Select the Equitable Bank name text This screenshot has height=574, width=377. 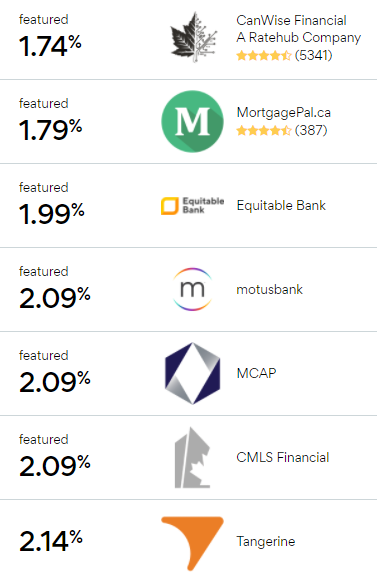[x=281, y=205]
